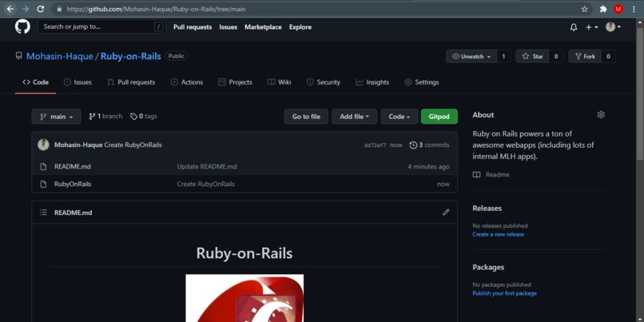Switch to the Issues repository tab
The image size is (644, 322).
[x=78, y=82]
